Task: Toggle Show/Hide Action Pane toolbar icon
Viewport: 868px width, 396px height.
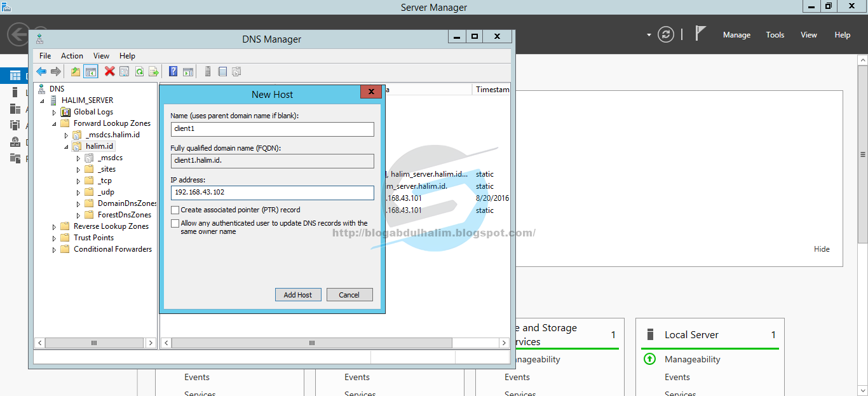Action: tap(188, 72)
